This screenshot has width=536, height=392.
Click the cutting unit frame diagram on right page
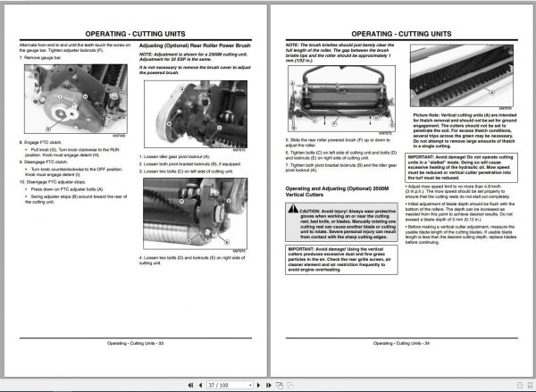341,98
